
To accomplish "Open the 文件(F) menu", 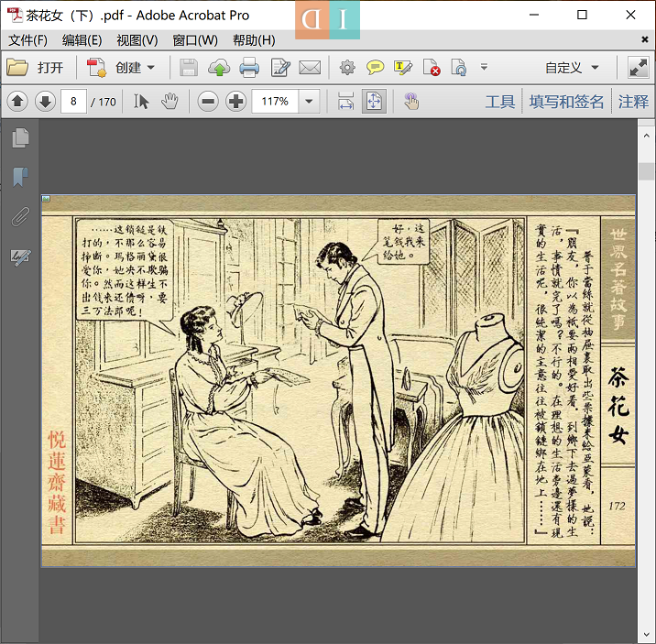I will [x=28, y=40].
